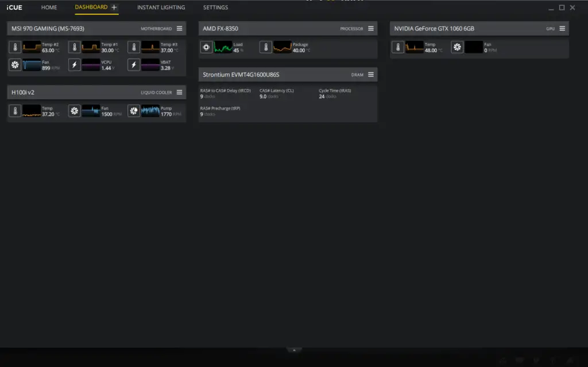Click the motherboard Temp #3 thermometer icon
Viewport: 588px width, 367px height.
(133, 47)
